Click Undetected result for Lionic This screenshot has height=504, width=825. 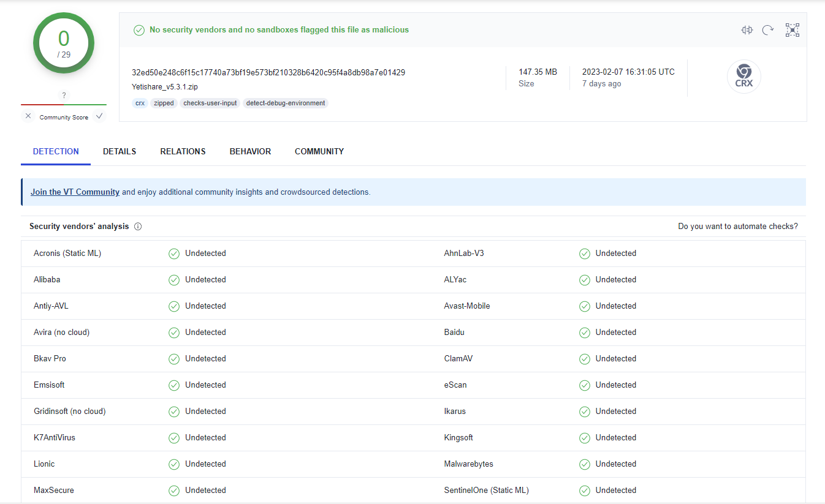[x=205, y=464]
